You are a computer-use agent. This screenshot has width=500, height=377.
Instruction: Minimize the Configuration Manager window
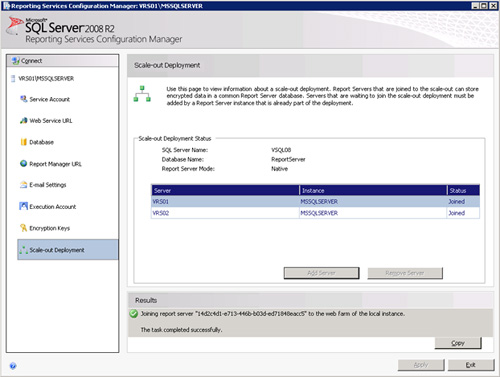475,6
